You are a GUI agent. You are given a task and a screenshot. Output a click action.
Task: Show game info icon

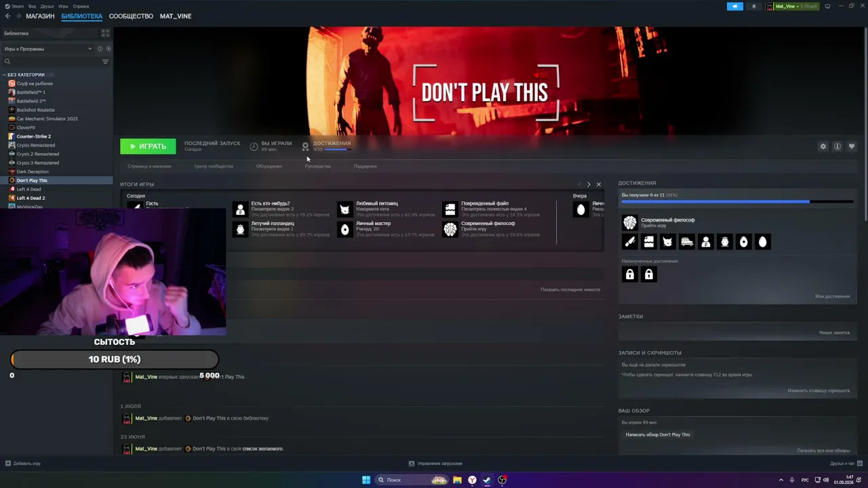[837, 146]
